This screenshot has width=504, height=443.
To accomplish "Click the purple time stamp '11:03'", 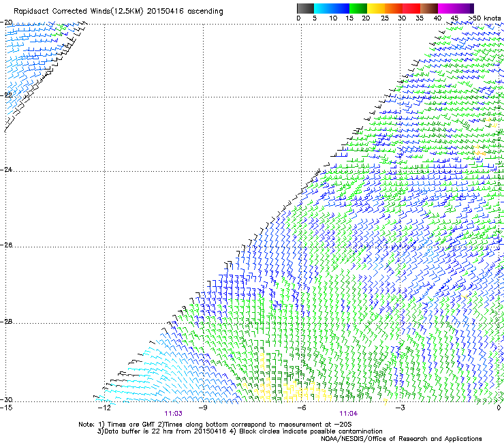I will 173,414.
